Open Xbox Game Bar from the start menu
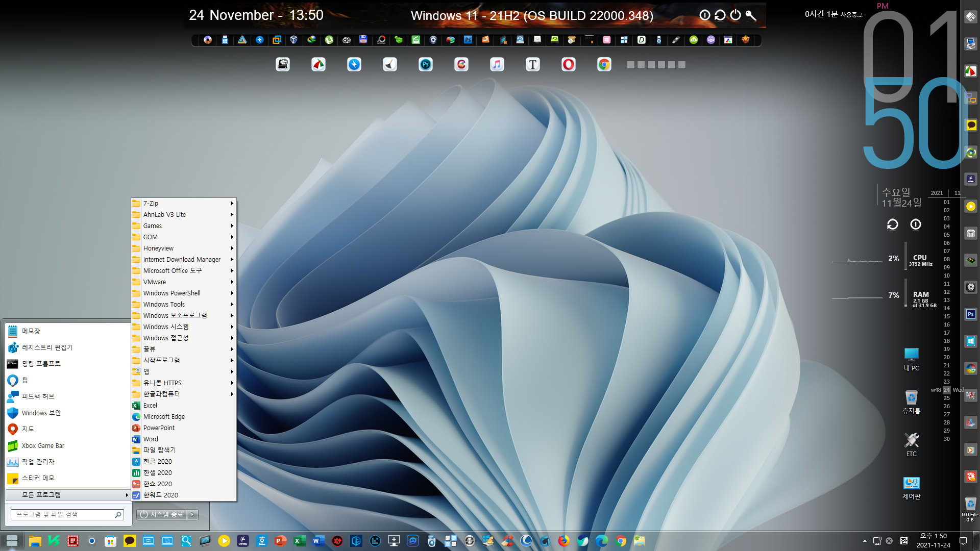This screenshot has height=551, width=980. [x=68, y=445]
